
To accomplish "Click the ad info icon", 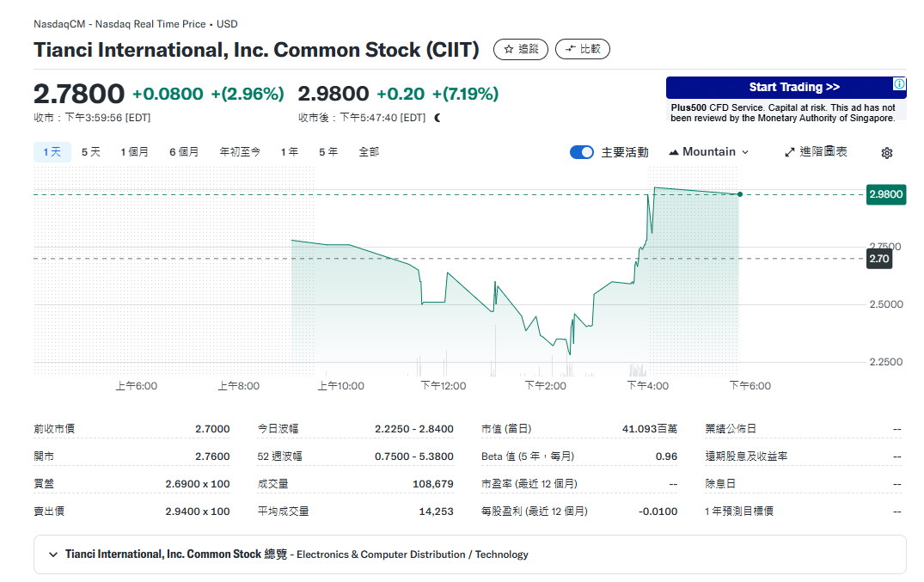I will 899,83.
